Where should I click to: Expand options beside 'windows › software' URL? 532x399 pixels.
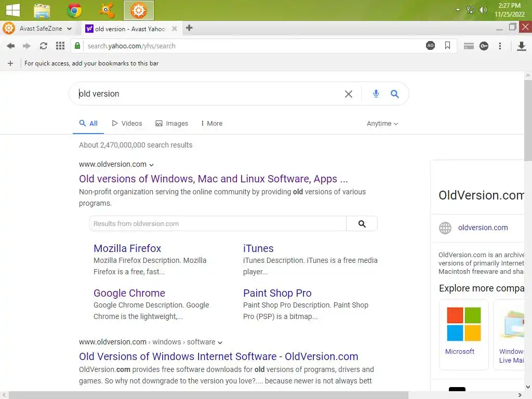220,343
